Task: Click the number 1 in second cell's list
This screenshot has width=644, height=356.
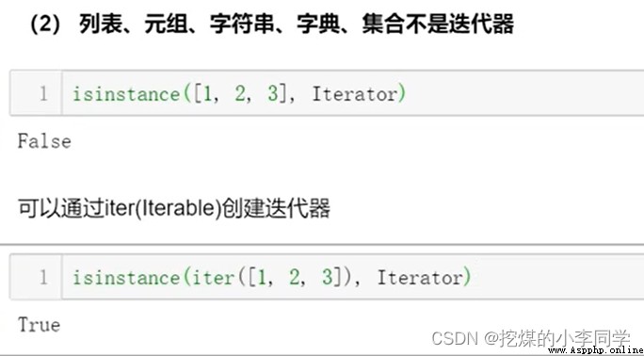Action: tap(262, 278)
